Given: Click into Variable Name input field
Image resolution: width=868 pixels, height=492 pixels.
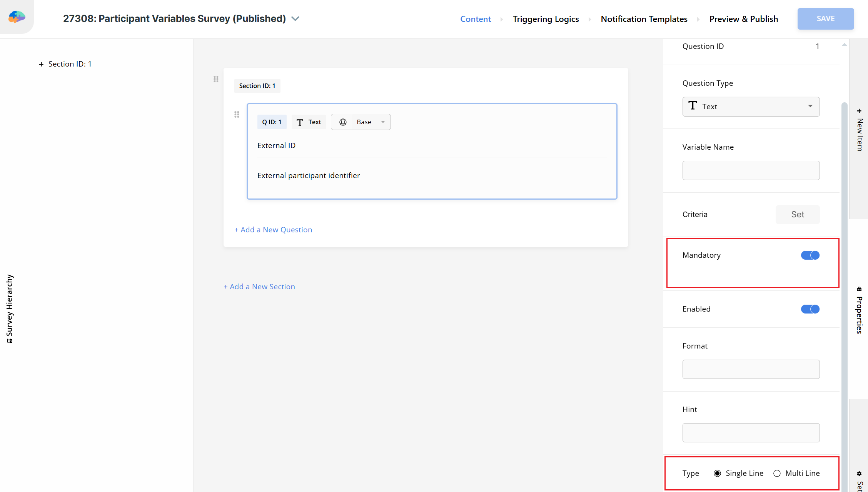Looking at the screenshot, I should point(751,170).
